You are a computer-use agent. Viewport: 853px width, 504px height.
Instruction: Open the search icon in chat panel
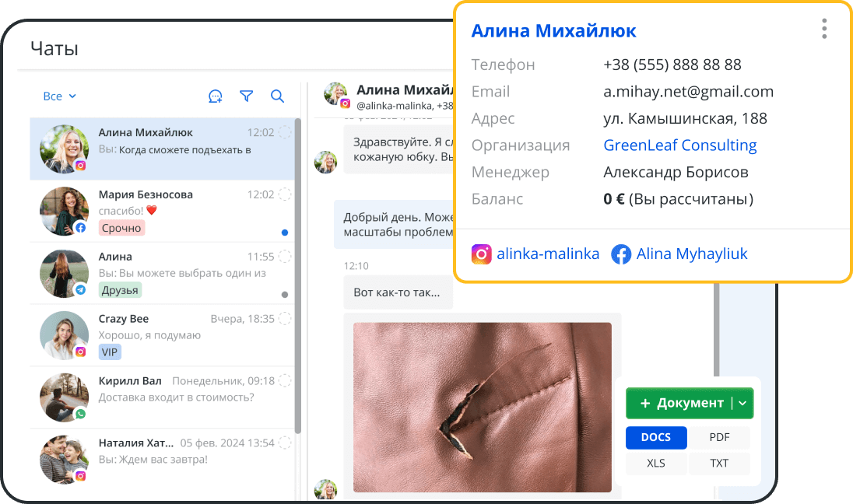pyautogui.click(x=277, y=96)
